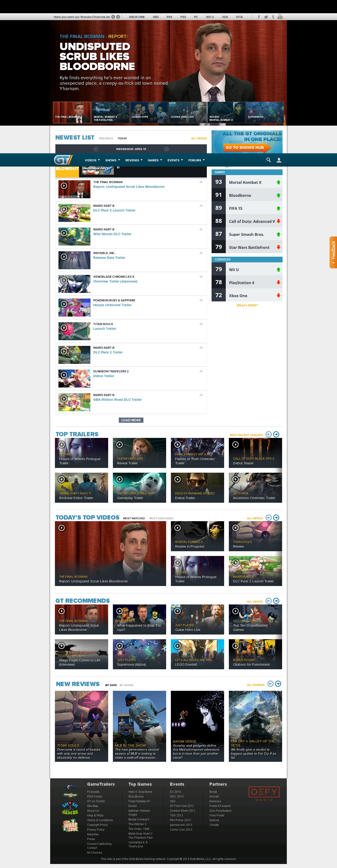Expand the Games dropdown menu
Image resolution: width=337 pixels, height=868 pixels.
point(154,160)
